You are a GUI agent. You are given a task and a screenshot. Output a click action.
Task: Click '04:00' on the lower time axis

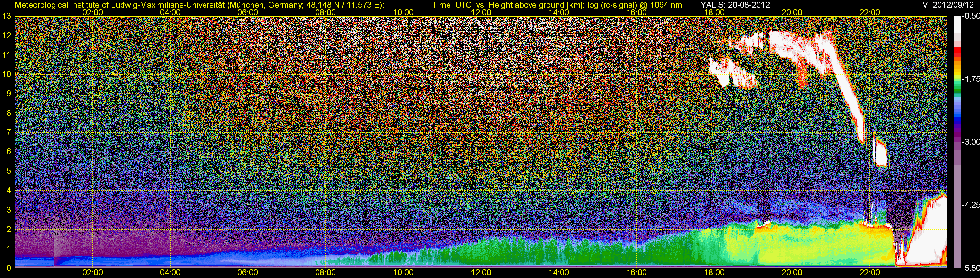tap(170, 273)
